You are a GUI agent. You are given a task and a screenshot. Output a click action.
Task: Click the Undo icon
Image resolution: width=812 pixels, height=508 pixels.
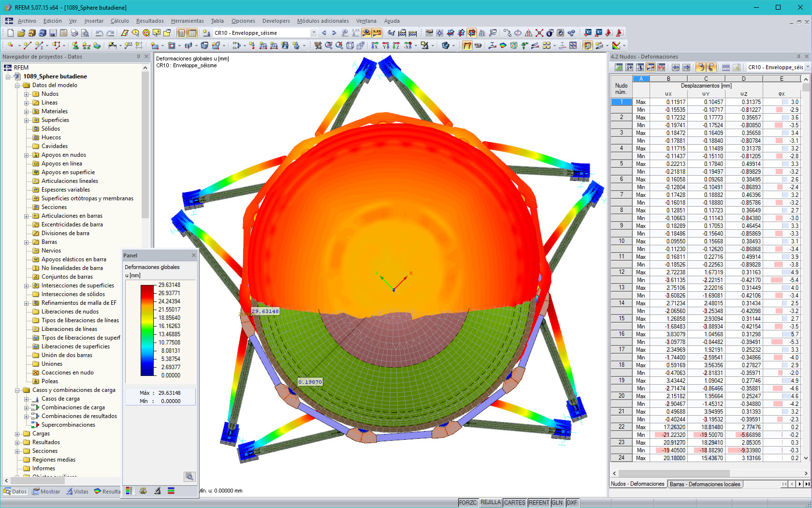pyautogui.click(x=99, y=32)
